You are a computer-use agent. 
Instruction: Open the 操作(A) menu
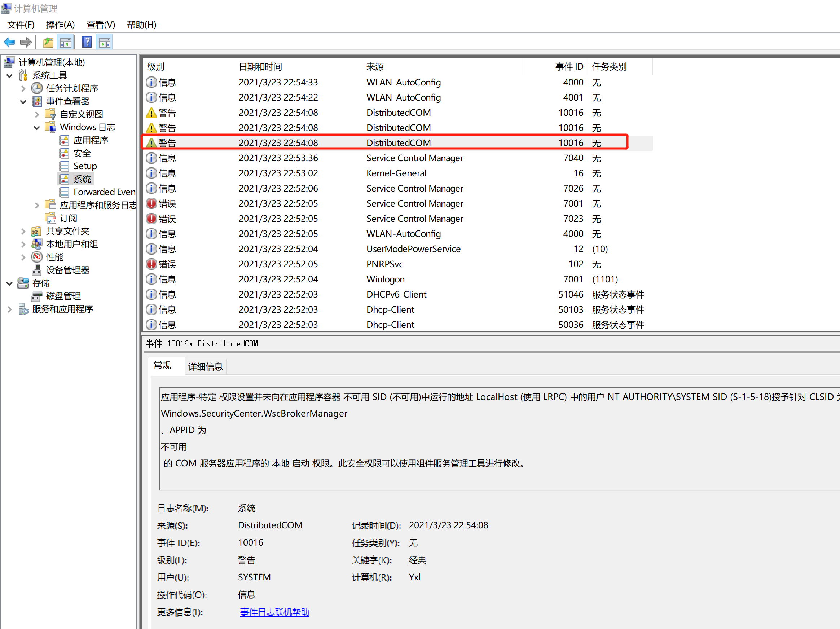[x=60, y=25]
